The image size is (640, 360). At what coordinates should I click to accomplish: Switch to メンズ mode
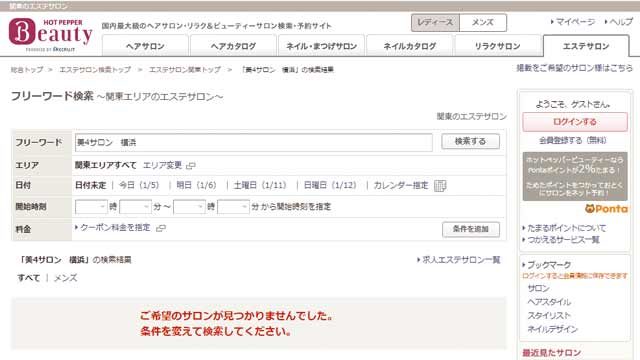tap(483, 22)
